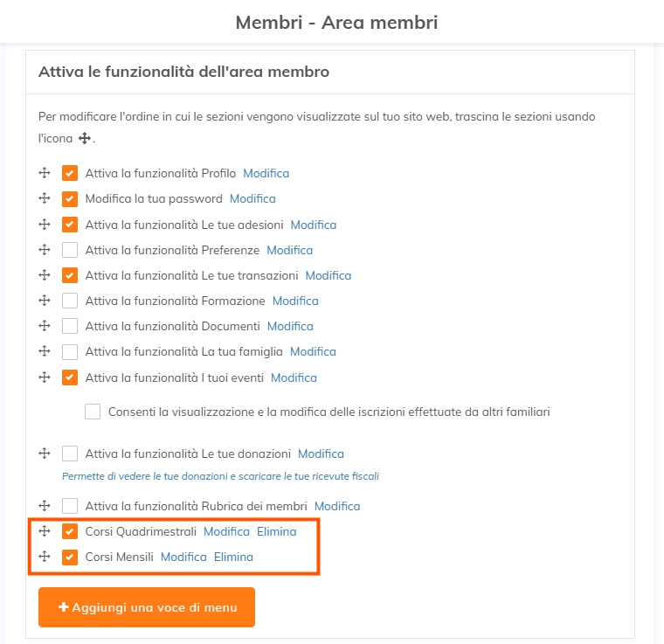Click the move icon beside Corsi Mensili

(44, 557)
